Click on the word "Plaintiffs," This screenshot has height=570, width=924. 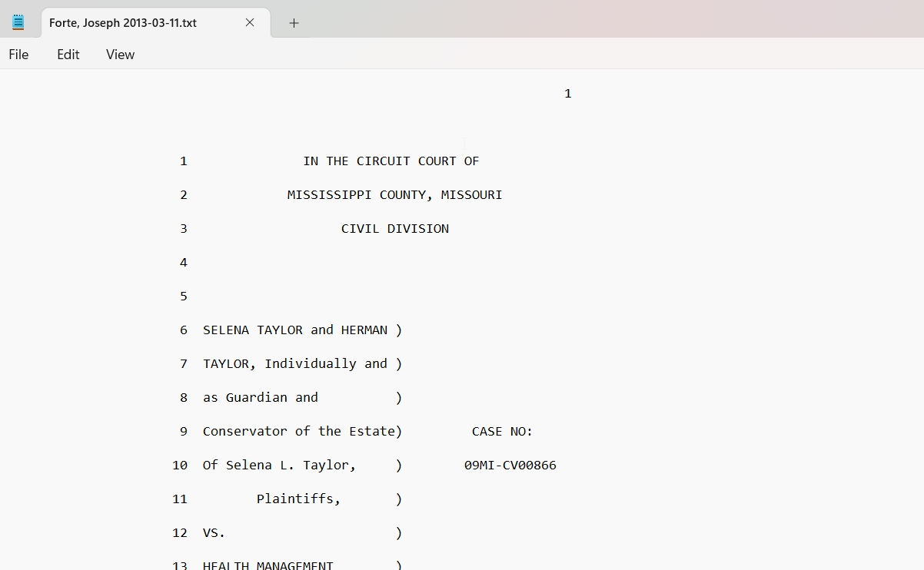[x=298, y=499]
